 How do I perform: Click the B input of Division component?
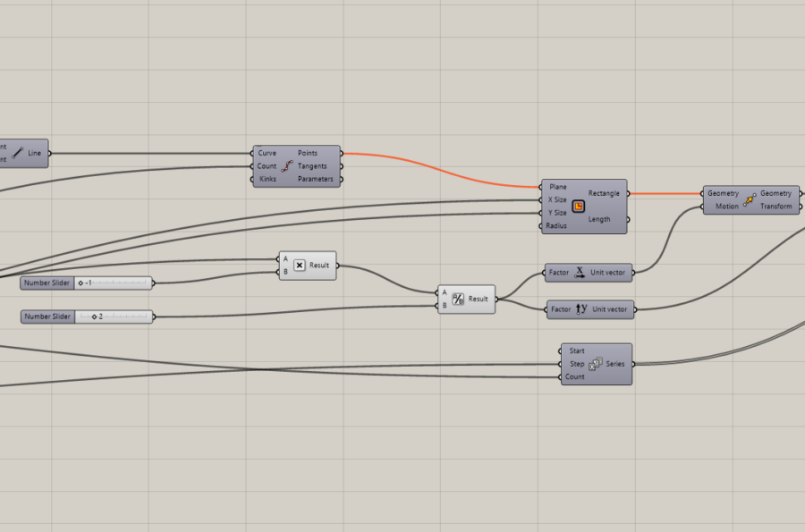pyautogui.click(x=445, y=305)
